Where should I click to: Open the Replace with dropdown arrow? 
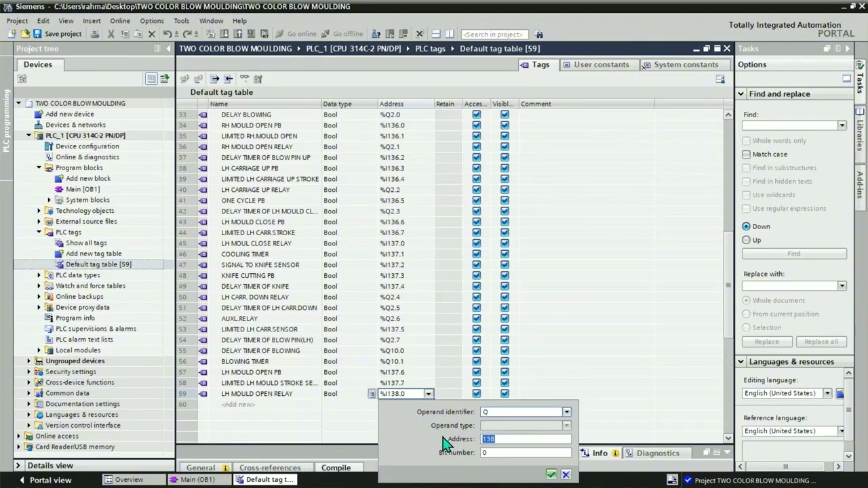[x=842, y=285]
